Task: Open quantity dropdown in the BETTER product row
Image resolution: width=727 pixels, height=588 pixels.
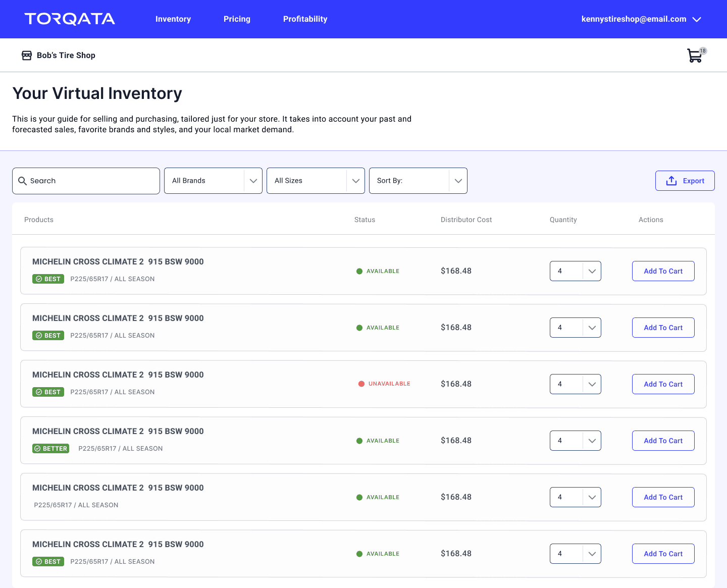Action: 575,441
